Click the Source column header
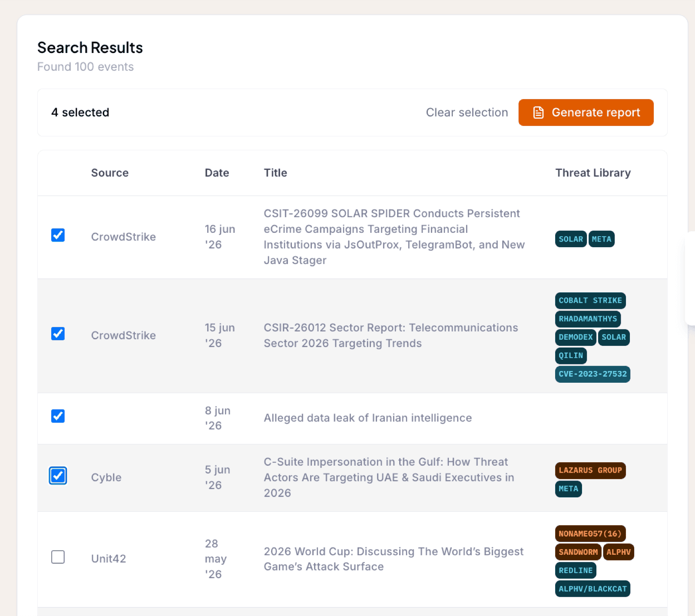Screen dimensions: 695x616 point(110,173)
